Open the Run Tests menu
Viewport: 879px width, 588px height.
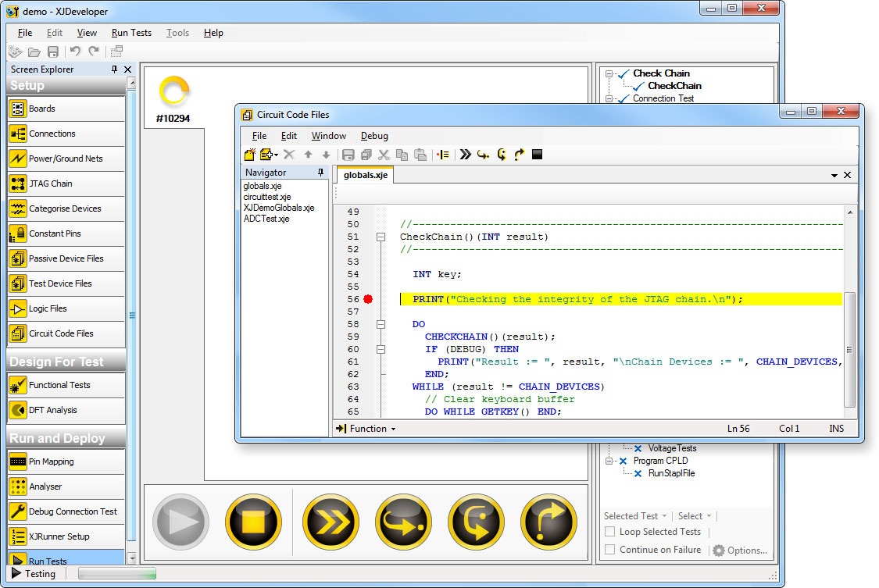click(x=131, y=33)
